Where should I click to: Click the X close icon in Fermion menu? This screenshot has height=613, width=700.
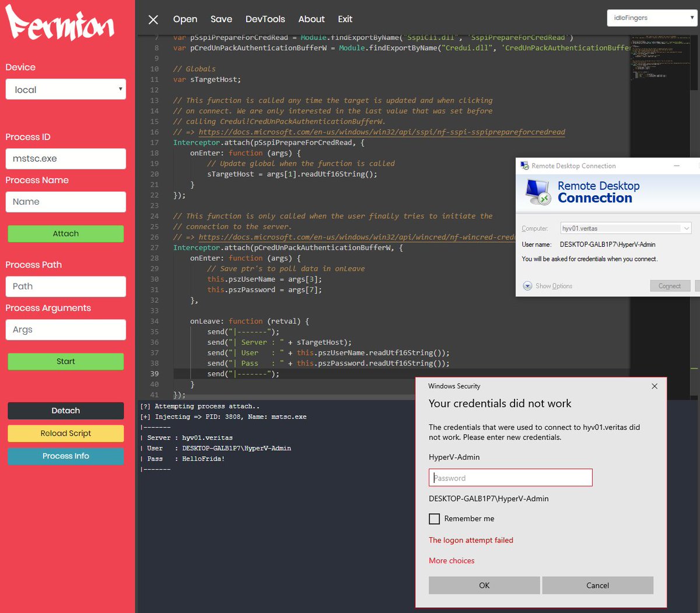(x=153, y=20)
